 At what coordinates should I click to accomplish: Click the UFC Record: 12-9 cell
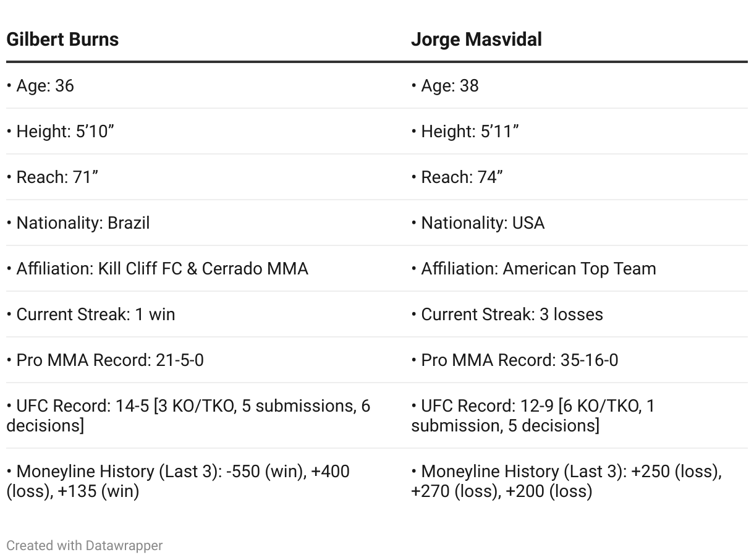point(579,415)
